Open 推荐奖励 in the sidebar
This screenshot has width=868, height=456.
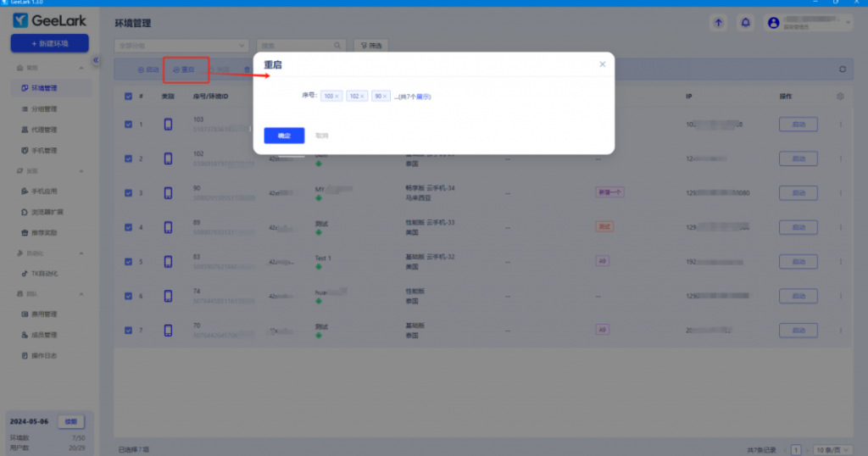point(44,233)
